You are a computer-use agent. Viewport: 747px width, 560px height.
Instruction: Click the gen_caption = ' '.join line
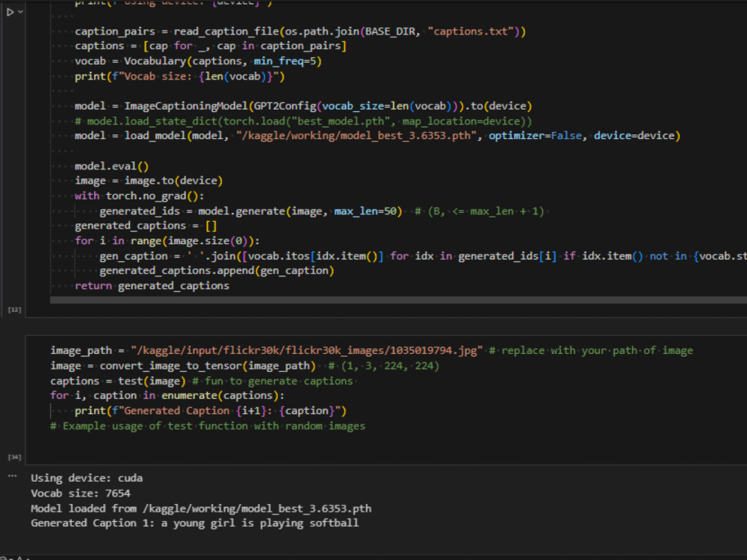coord(423,256)
